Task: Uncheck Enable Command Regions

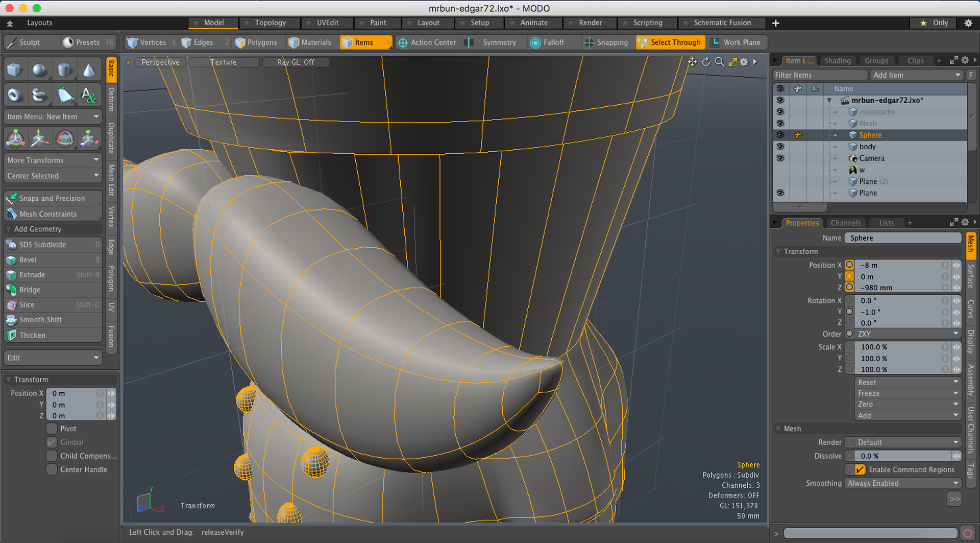Action: pos(861,469)
